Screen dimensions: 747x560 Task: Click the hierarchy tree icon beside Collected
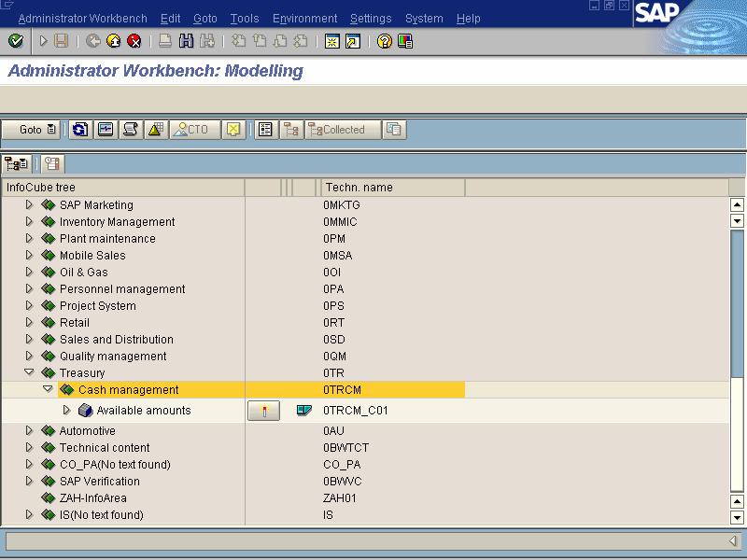point(291,130)
